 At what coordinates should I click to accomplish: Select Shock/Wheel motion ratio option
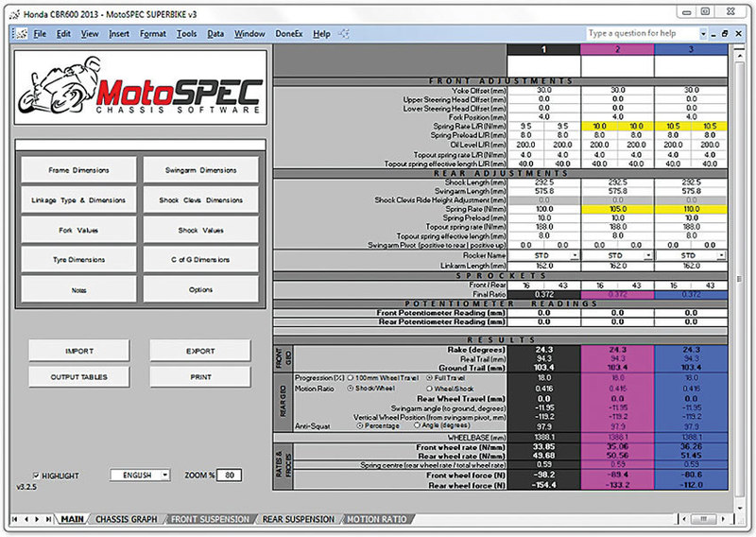pyautogui.click(x=351, y=389)
